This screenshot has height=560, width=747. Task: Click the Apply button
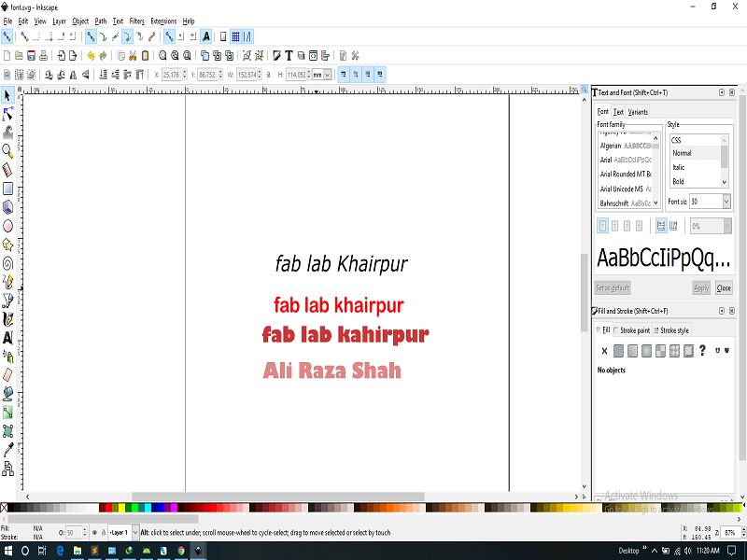(x=701, y=287)
